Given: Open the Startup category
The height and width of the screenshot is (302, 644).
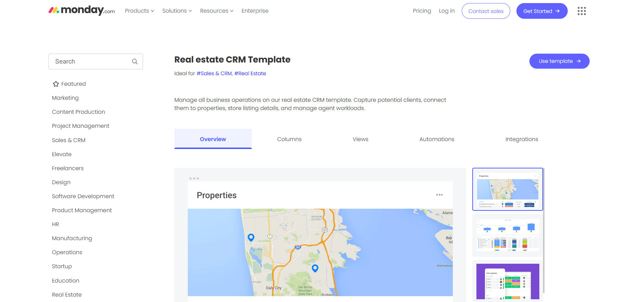Looking at the screenshot, I should (62, 266).
